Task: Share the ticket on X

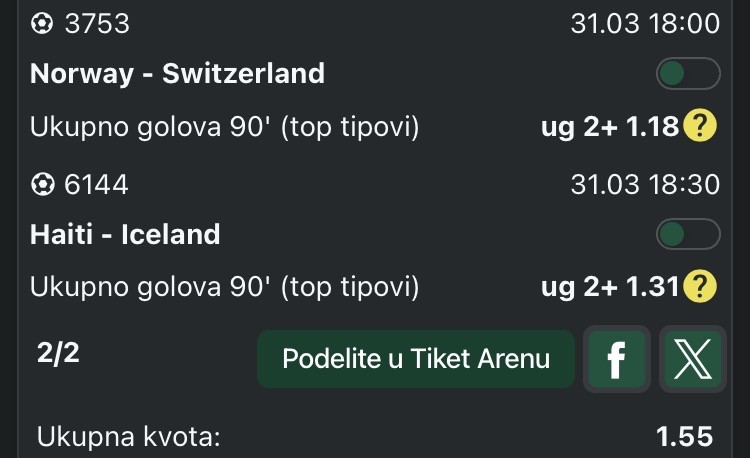Action: (x=691, y=359)
